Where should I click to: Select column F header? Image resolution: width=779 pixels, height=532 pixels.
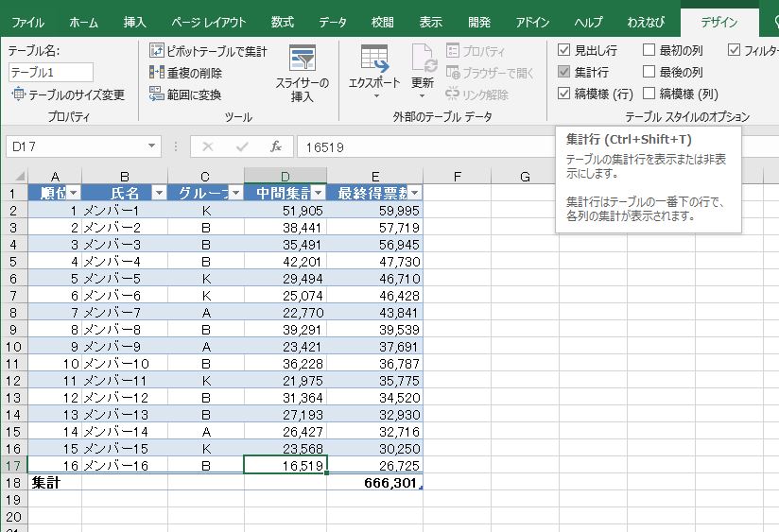(x=457, y=177)
